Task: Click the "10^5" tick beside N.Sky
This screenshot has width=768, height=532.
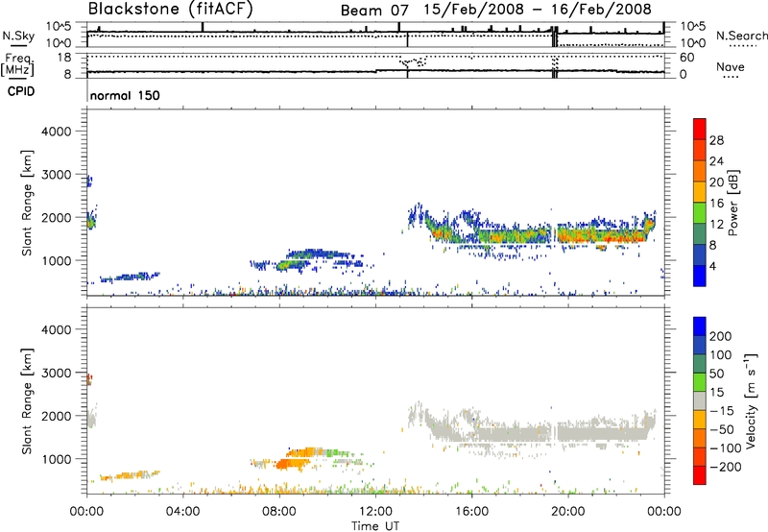Action: pyautogui.click(x=59, y=27)
